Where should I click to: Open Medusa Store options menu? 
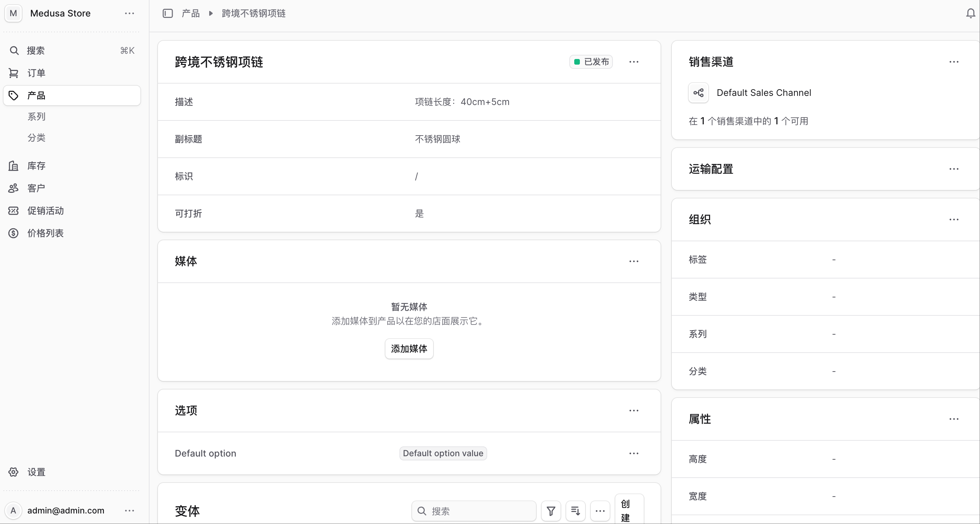(130, 13)
